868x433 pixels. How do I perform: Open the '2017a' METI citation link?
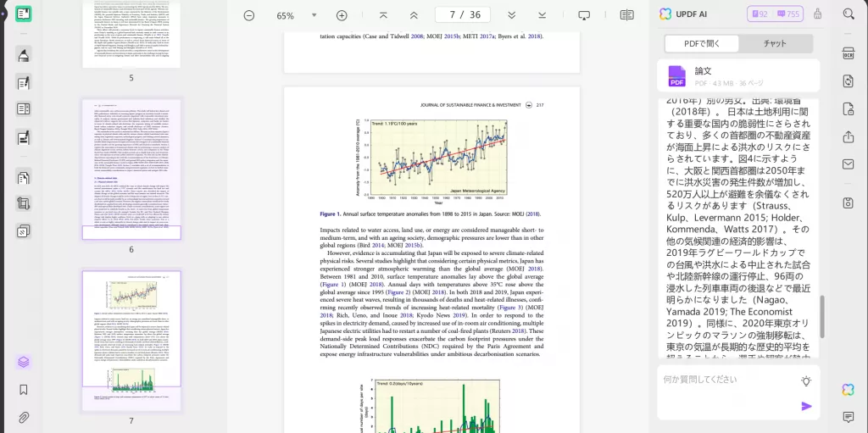click(487, 36)
